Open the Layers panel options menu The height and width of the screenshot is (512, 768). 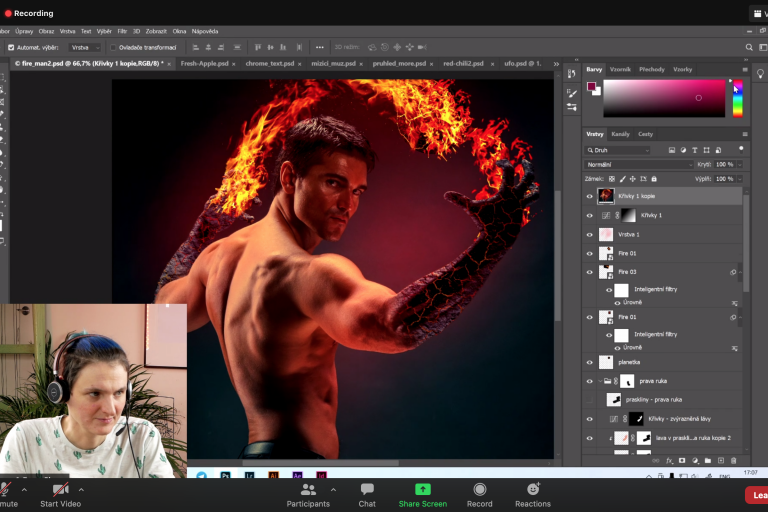pyautogui.click(x=744, y=134)
